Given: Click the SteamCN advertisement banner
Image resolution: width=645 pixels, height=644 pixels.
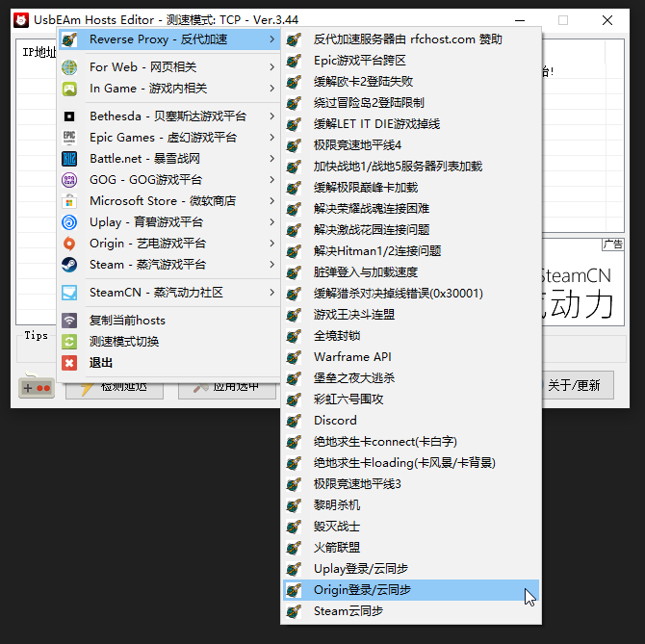Looking at the screenshot, I should [582, 282].
